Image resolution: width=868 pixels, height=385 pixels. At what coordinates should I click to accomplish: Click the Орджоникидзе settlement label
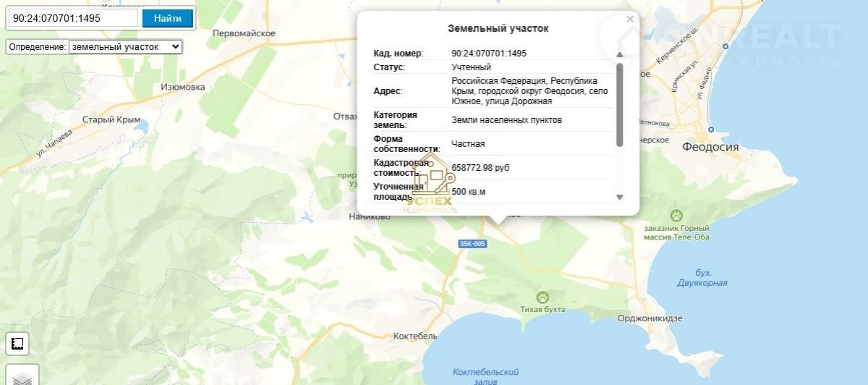coord(650,318)
